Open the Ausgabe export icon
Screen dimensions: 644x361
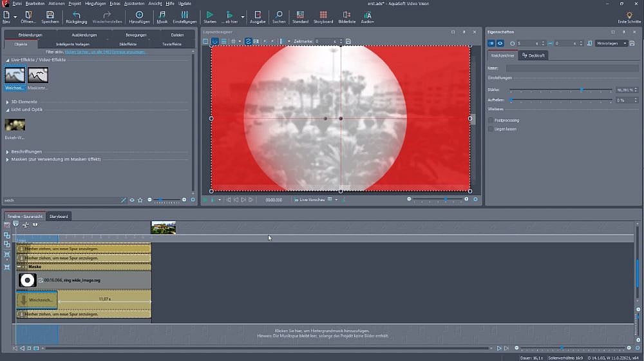click(258, 15)
